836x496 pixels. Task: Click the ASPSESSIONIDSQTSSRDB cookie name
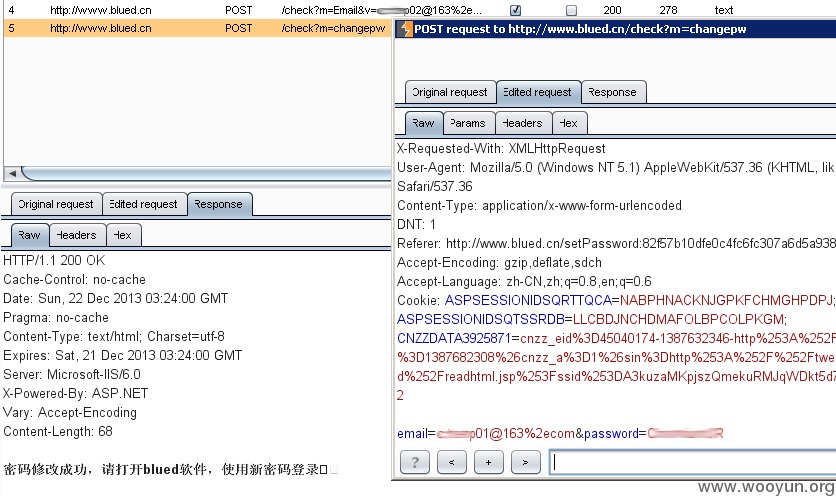pos(480,319)
